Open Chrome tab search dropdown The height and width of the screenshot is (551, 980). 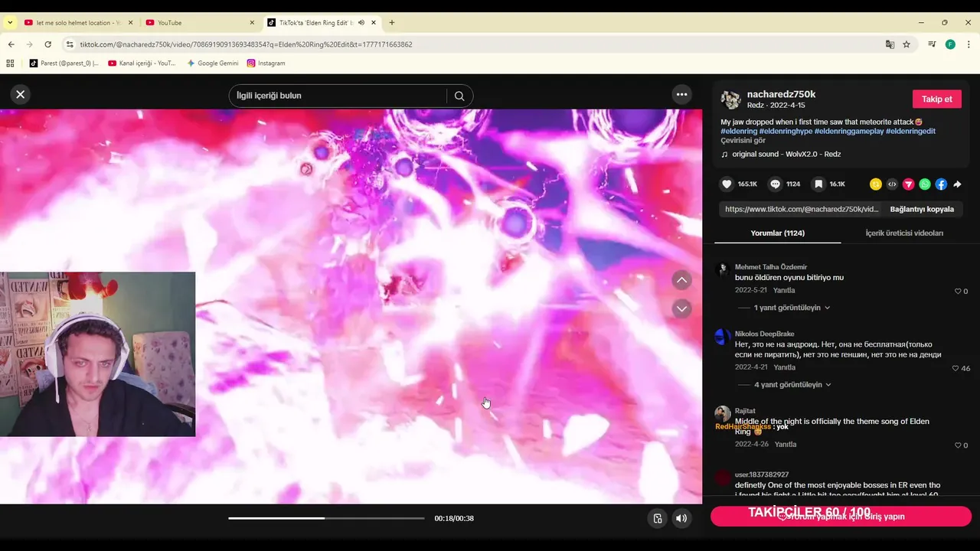[x=10, y=22]
